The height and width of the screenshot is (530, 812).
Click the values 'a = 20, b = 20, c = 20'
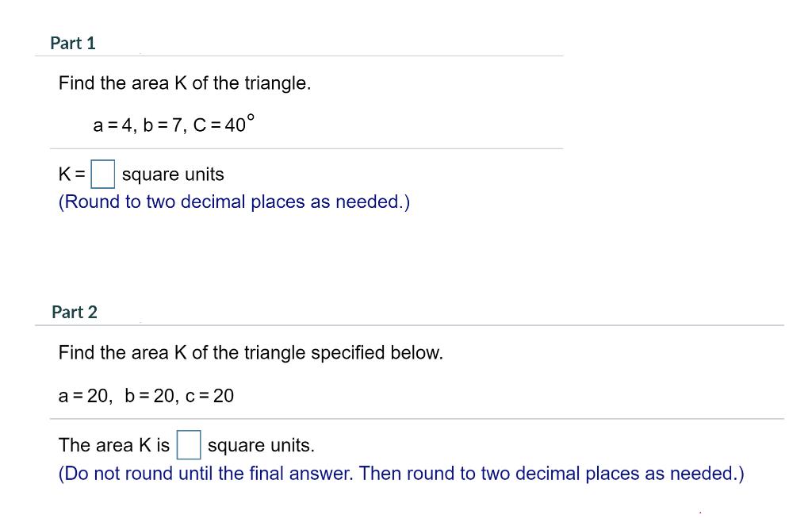146,395
